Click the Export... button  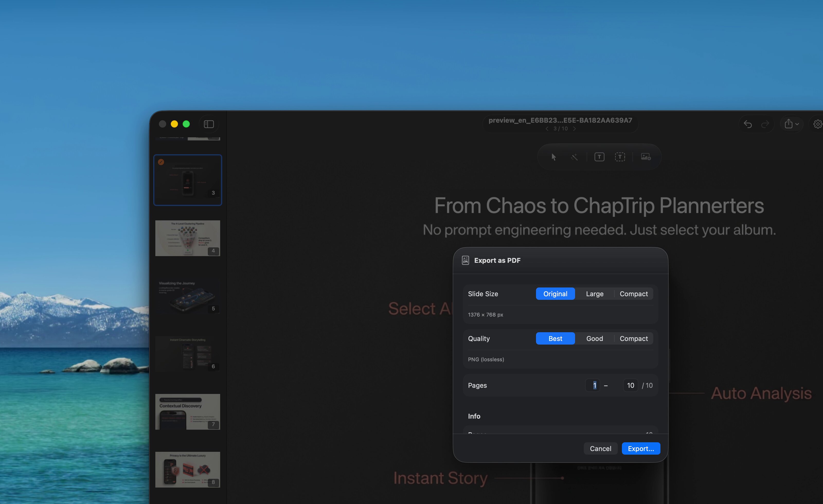tap(641, 448)
